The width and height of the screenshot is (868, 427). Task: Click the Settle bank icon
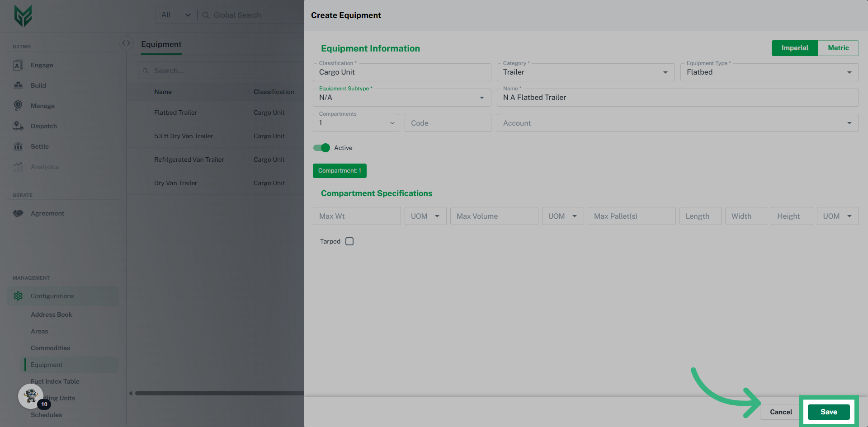click(18, 146)
